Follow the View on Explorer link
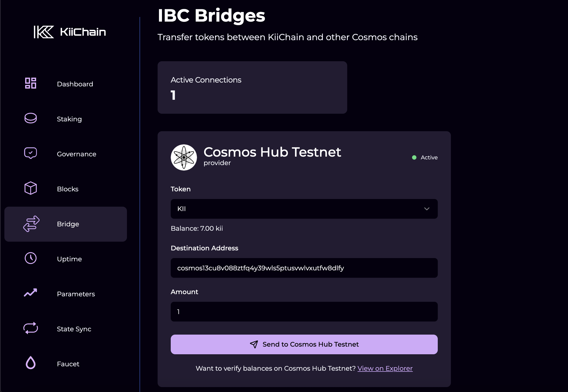568x392 pixels. 385,368
